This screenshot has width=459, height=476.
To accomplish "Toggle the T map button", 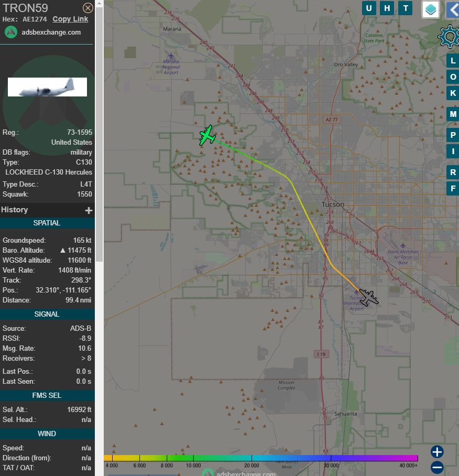I will 406,8.
